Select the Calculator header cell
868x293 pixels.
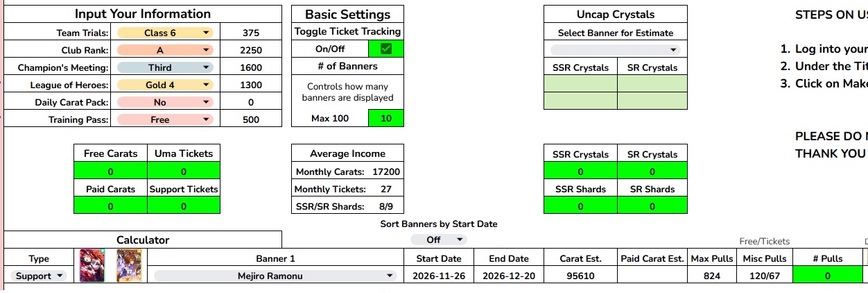pyautogui.click(x=143, y=240)
